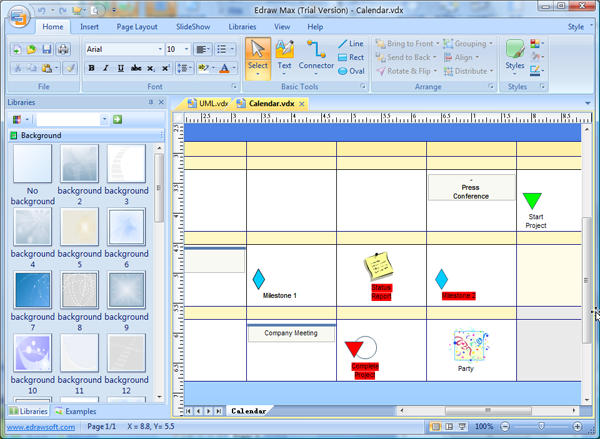Image resolution: width=600 pixels, height=439 pixels.
Task: Click the Format Painter brush icon
Action: coord(70,68)
